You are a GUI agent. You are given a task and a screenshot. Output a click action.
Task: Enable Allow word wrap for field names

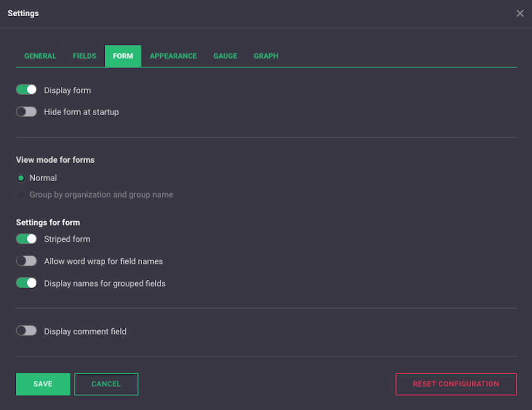[x=27, y=261]
